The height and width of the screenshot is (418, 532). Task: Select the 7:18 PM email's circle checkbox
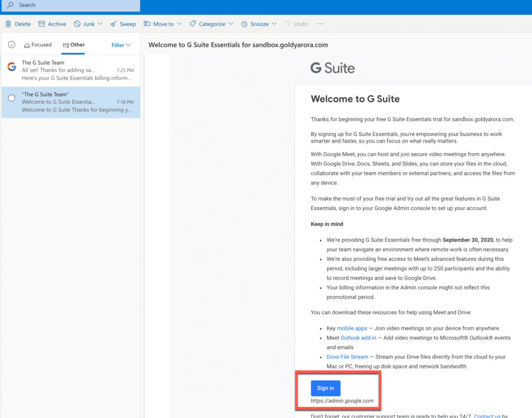pyautogui.click(x=11, y=98)
